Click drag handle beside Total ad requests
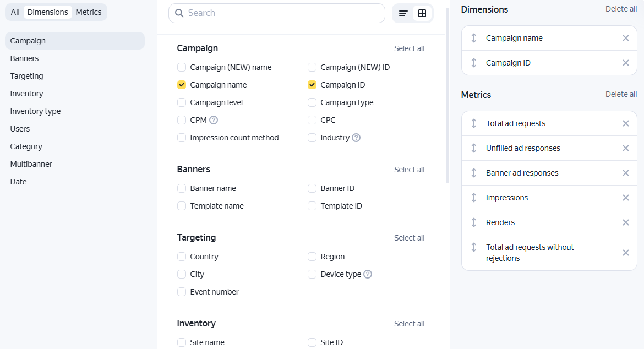Image resolution: width=644 pixels, height=349 pixels. tap(474, 123)
